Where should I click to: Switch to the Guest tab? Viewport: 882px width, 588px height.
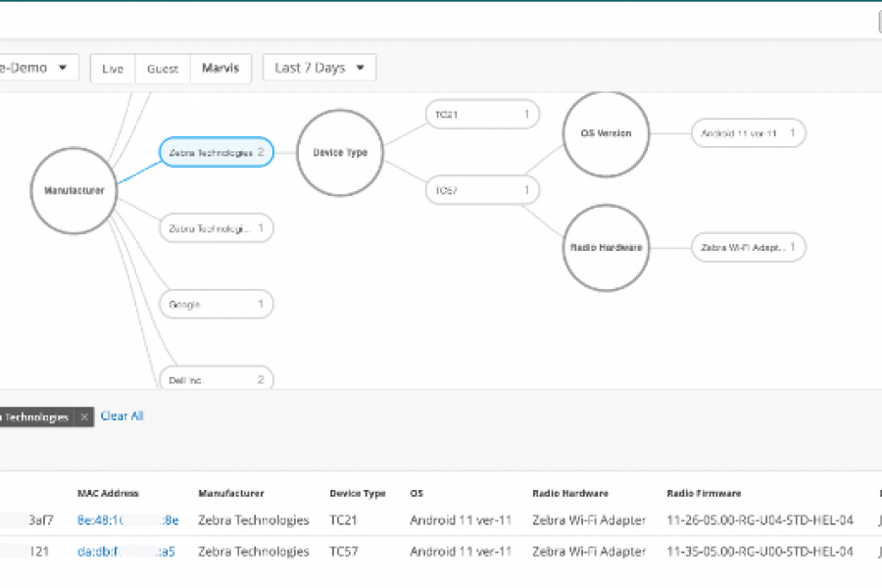(x=163, y=69)
